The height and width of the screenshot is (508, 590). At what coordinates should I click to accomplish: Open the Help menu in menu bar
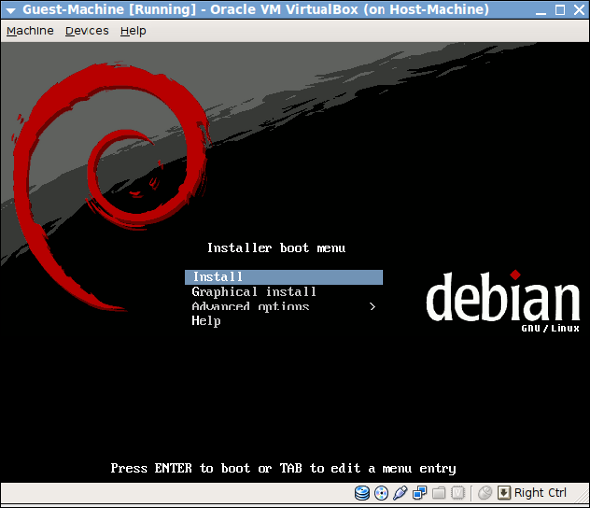pyautogui.click(x=133, y=31)
